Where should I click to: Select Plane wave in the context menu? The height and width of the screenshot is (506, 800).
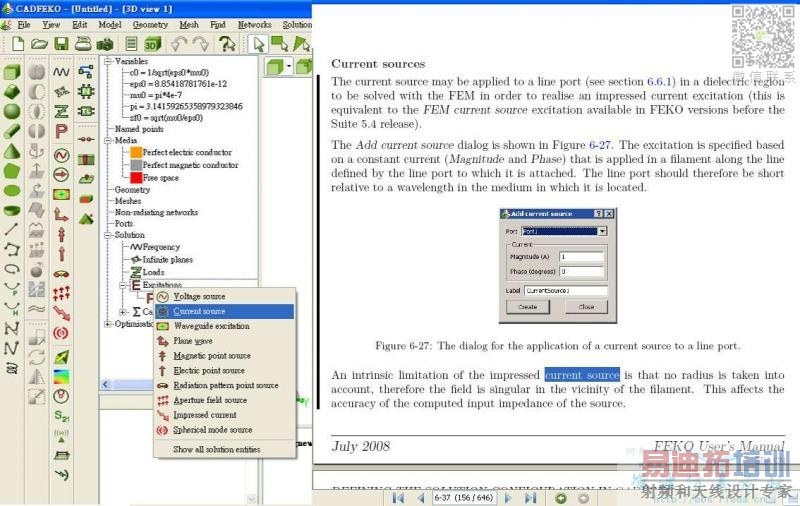pyautogui.click(x=224, y=341)
